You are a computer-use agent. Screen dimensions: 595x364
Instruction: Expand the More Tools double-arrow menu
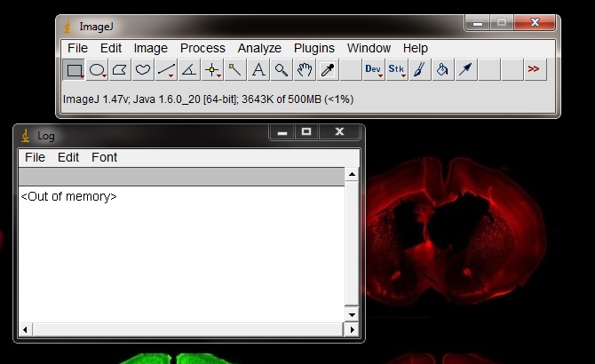pyautogui.click(x=534, y=70)
